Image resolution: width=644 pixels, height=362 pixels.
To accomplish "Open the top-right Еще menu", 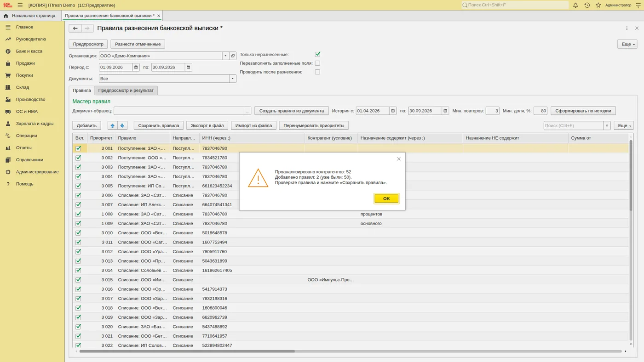I will 627,44.
